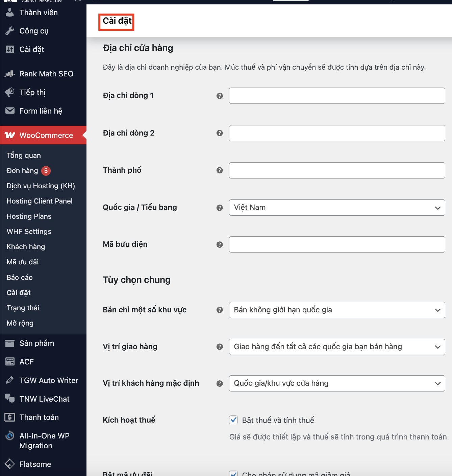Click the Thành viên user icon
The height and width of the screenshot is (476, 452).
coord(10,13)
